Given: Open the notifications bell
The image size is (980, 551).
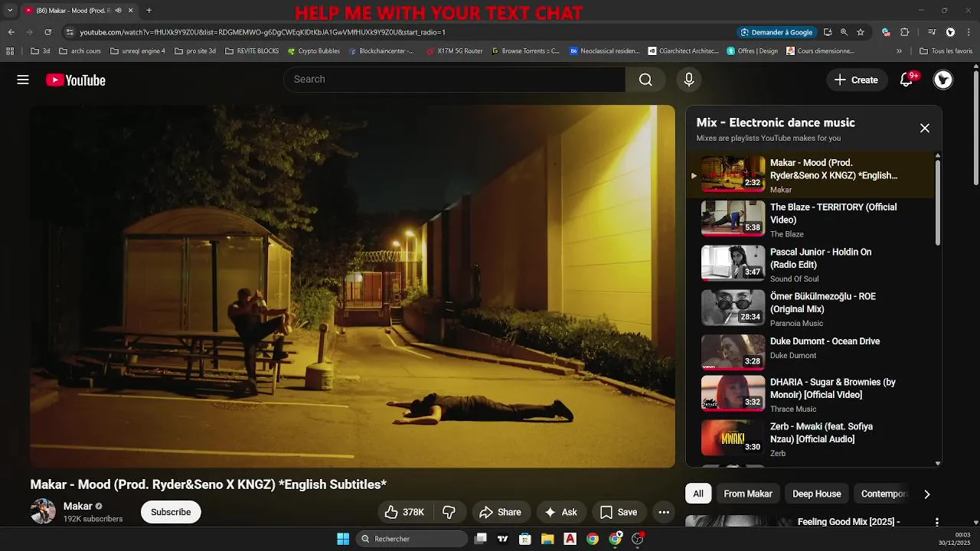Looking at the screenshot, I should [x=906, y=80].
